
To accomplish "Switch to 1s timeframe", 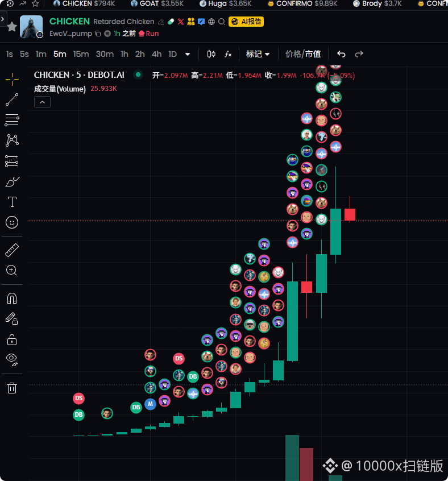I will [10, 54].
